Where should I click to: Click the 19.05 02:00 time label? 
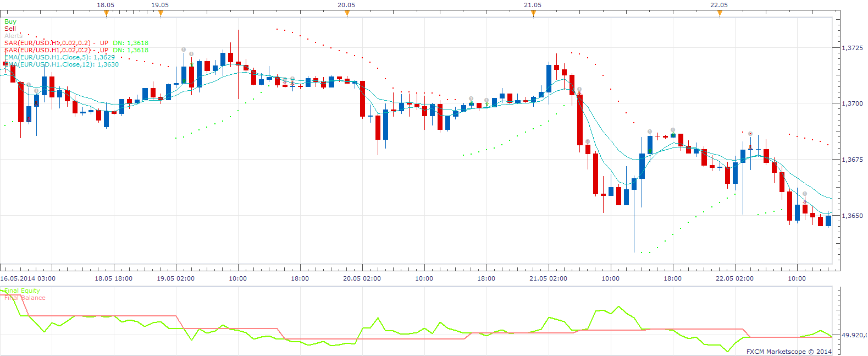pyautogui.click(x=176, y=278)
